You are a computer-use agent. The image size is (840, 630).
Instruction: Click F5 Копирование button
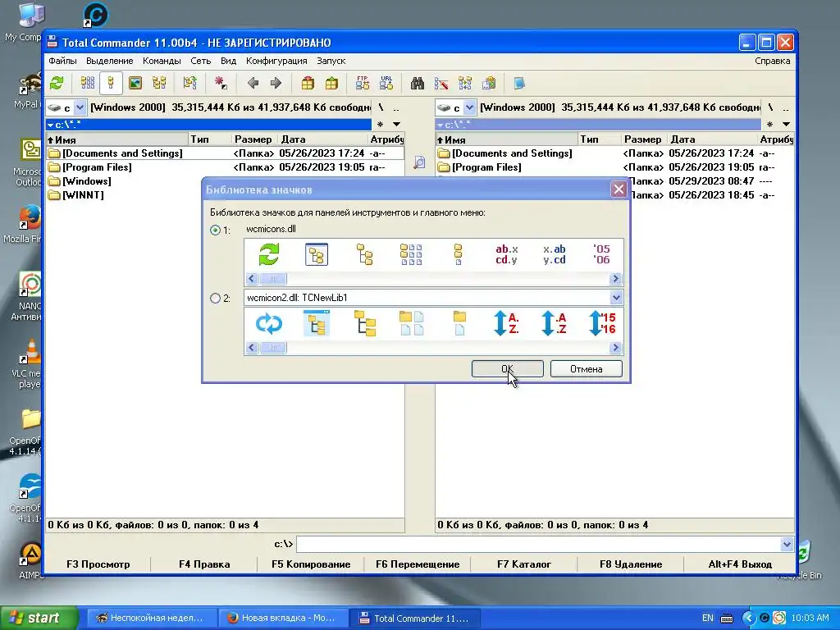tap(311, 564)
